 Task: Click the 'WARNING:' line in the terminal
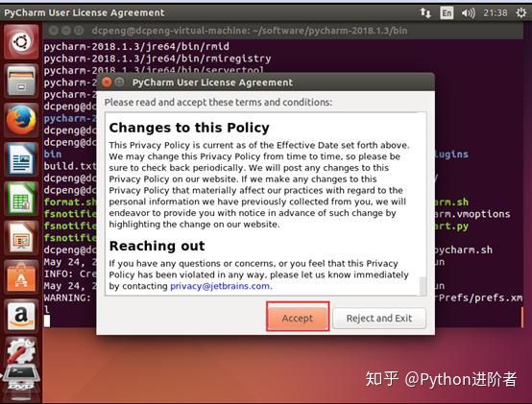[x=67, y=297]
